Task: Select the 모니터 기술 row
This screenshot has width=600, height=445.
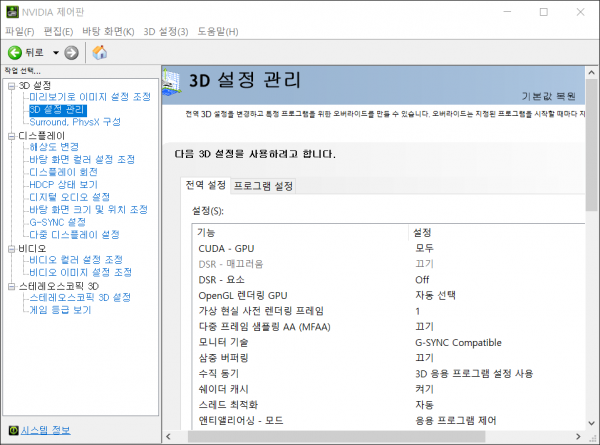Action: (388, 342)
